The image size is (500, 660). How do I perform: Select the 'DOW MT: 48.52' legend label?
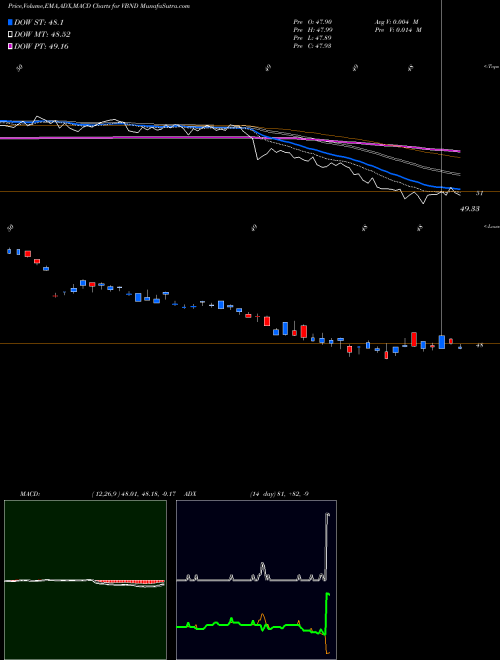42,35
